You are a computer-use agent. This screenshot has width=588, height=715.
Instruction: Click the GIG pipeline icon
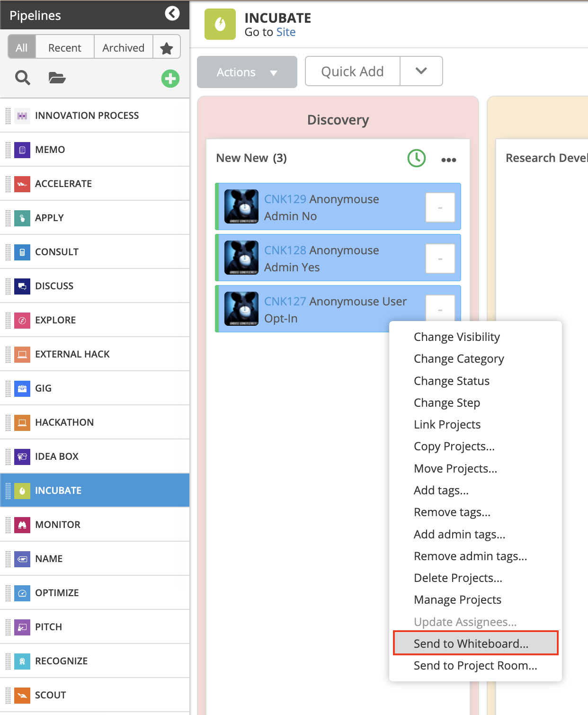click(22, 388)
